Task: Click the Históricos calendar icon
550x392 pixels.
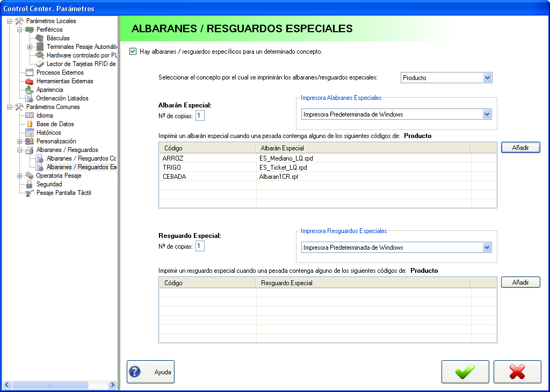Action: point(30,133)
